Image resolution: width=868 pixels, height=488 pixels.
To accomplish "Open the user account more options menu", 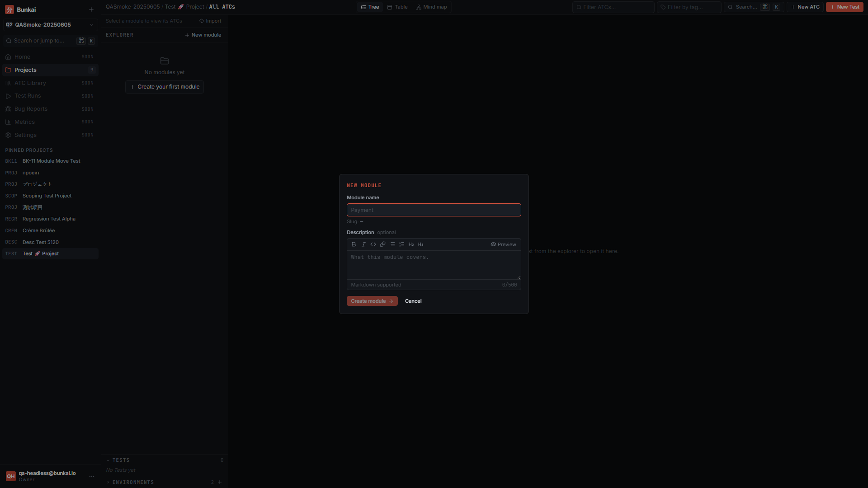I will (x=92, y=476).
